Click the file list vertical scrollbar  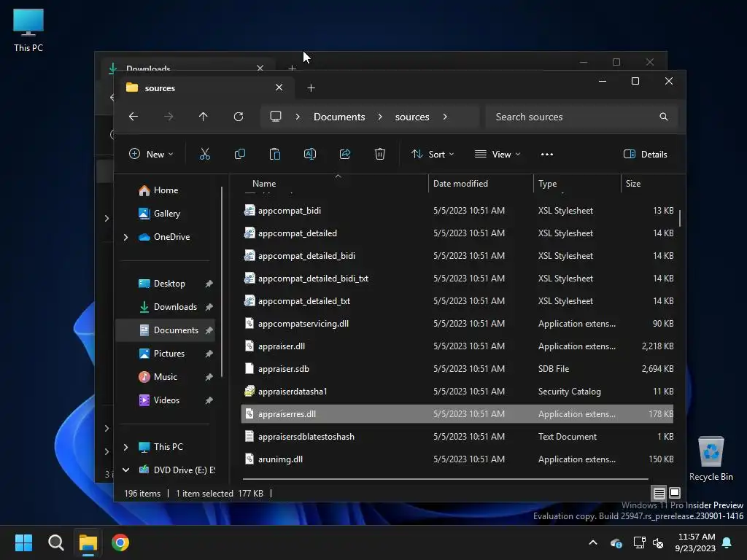(x=680, y=218)
